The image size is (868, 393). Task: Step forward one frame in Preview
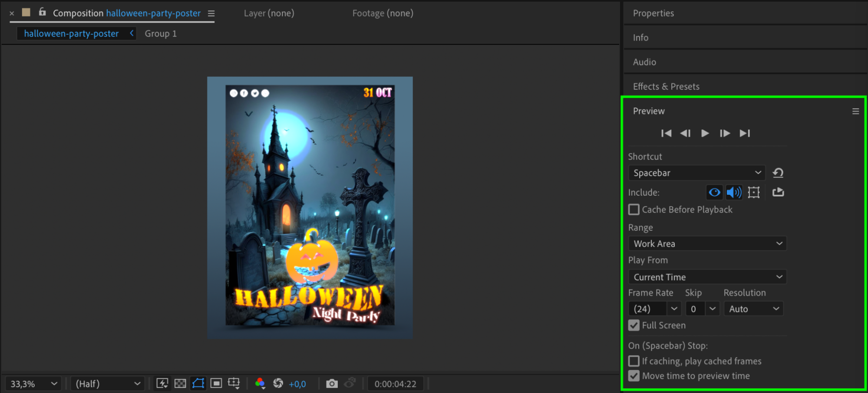(724, 133)
